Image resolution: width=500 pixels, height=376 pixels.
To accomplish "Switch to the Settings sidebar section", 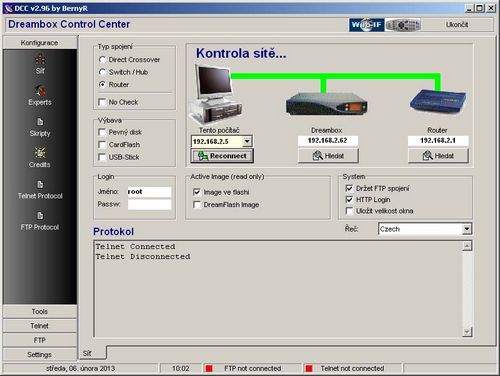I will [x=40, y=355].
